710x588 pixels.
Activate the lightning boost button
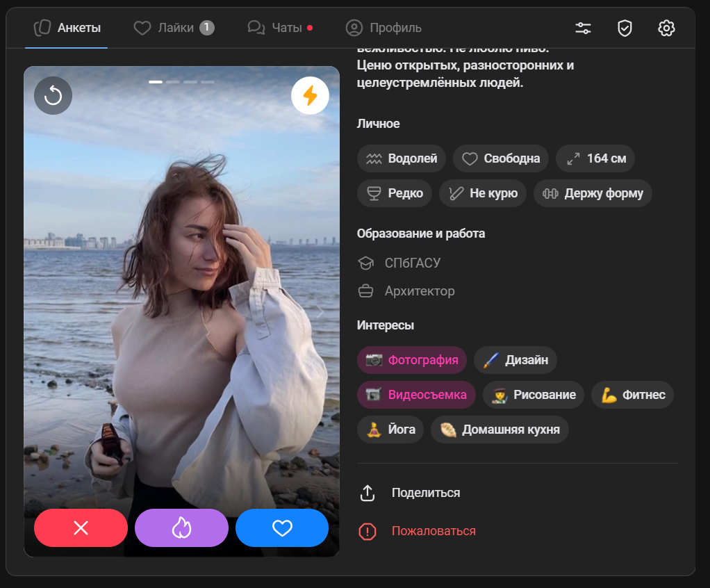click(x=310, y=96)
